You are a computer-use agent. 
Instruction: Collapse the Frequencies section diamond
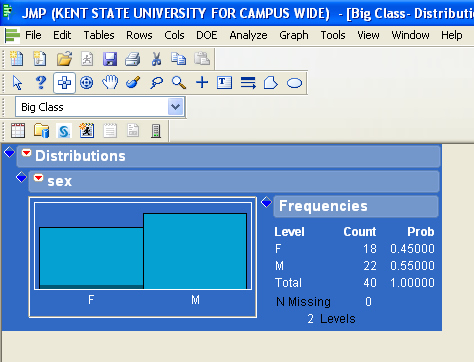click(266, 202)
